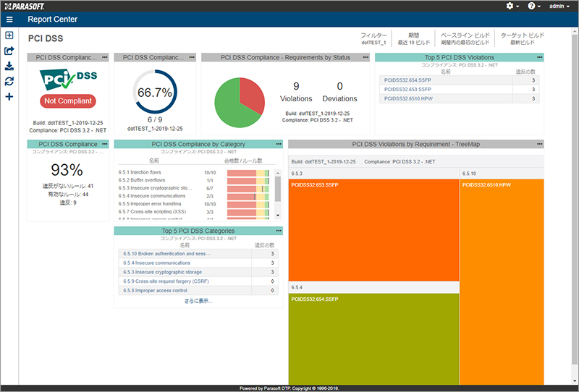Click 6.5.4 Insecure communications in category list
Image resolution: width=579 pixels, height=392 pixels.
(x=195, y=196)
